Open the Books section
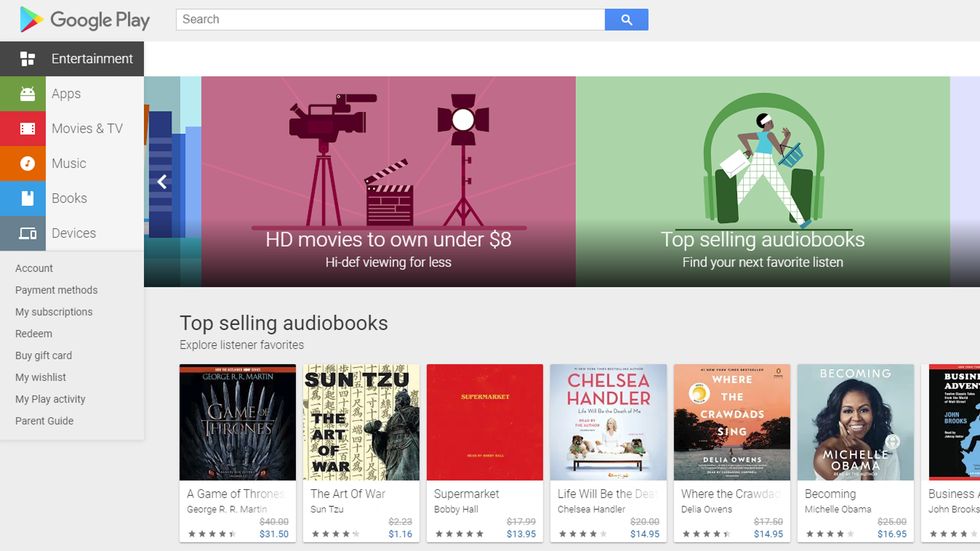Screen dimensions: 980x551 point(69,198)
